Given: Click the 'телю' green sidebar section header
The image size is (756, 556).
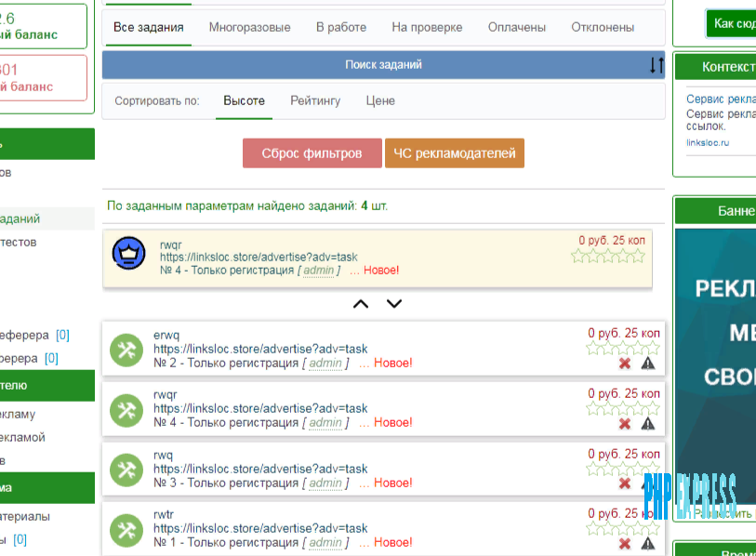Looking at the screenshot, I should (x=46, y=385).
